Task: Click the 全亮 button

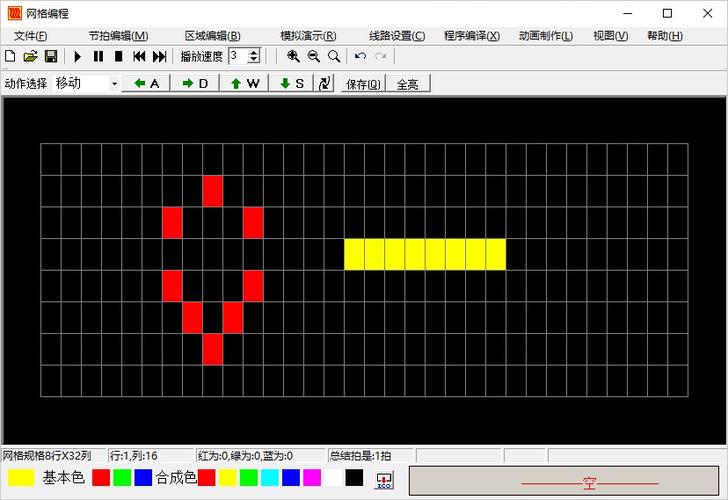Action: click(x=407, y=84)
